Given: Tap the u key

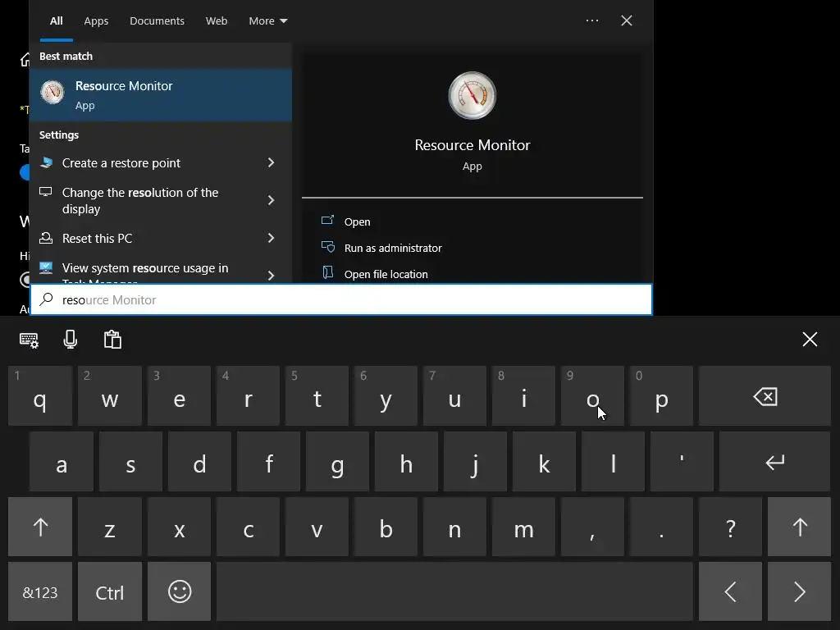Looking at the screenshot, I should (454, 396).
